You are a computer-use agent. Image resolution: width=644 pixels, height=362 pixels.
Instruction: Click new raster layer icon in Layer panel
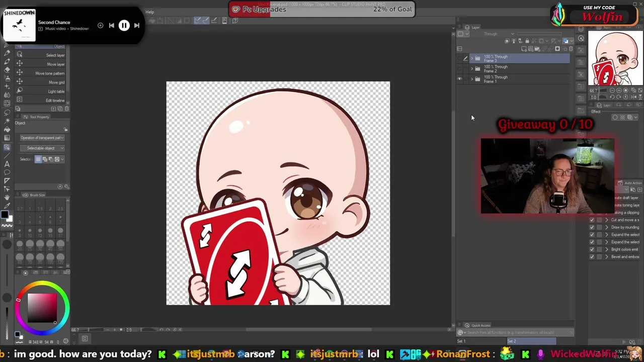pyautogui.click(x=524, y=49)
